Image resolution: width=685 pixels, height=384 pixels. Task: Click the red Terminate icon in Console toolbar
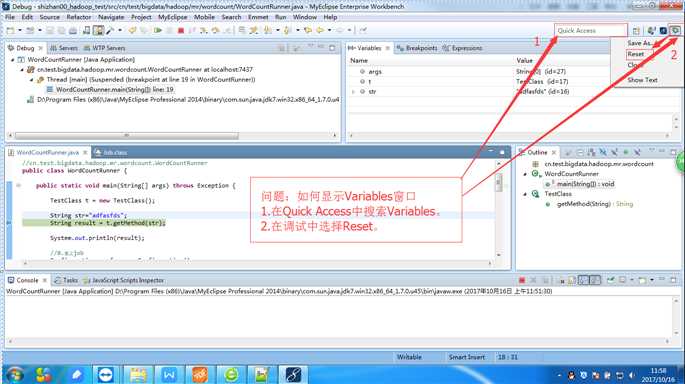(x=522, y=280)
